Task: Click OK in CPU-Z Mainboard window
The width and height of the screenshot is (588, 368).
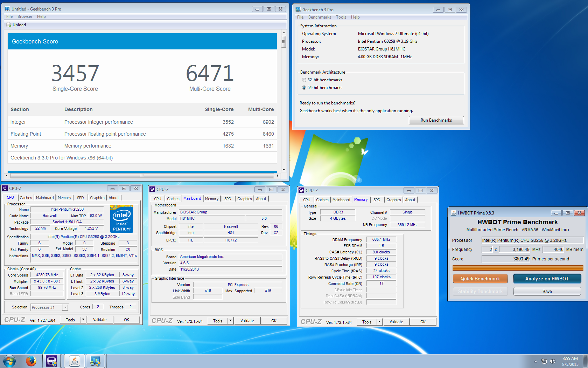Action: (274, 321)
